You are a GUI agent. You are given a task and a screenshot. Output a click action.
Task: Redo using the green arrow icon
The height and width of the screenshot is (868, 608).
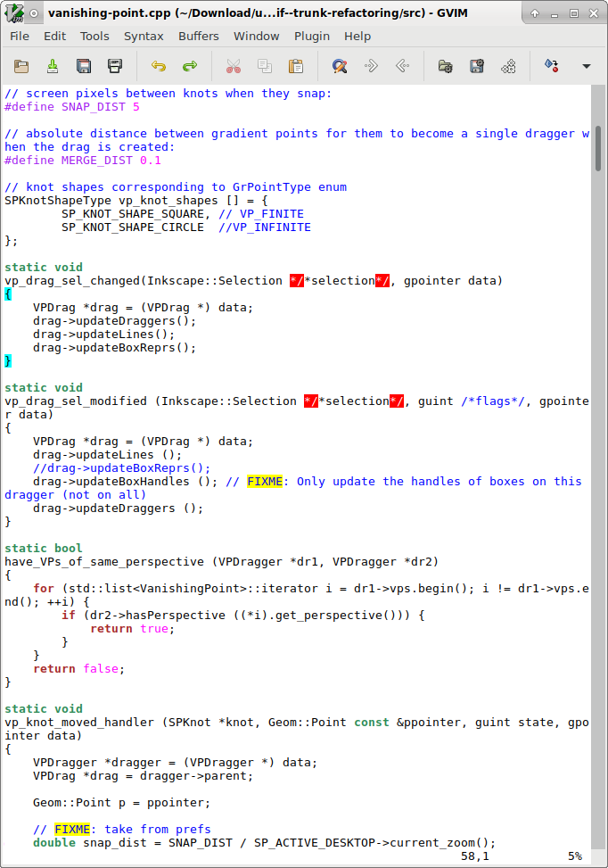[190, 66]
